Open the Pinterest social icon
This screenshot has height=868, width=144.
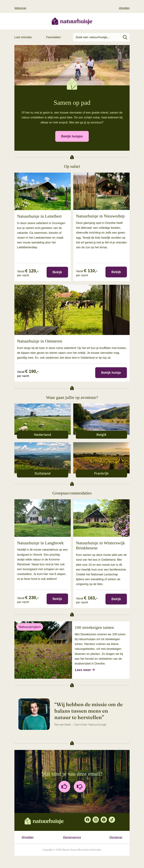coord(104,820)
